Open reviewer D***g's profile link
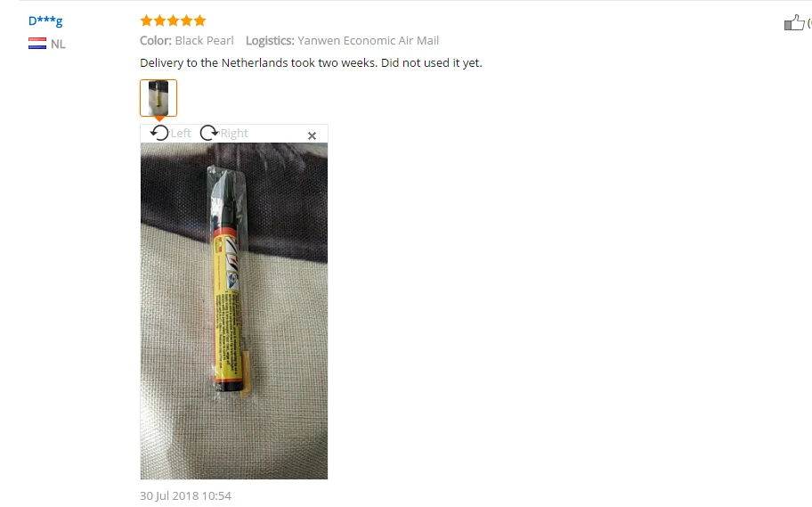812x507 pixels. 45,20
